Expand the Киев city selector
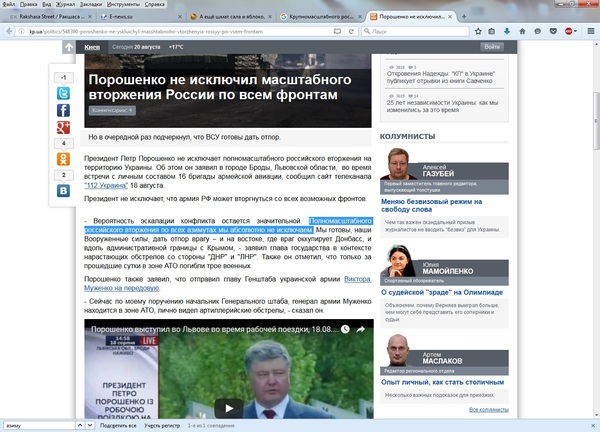Screen dimensions: 600x432 [95, 47]
